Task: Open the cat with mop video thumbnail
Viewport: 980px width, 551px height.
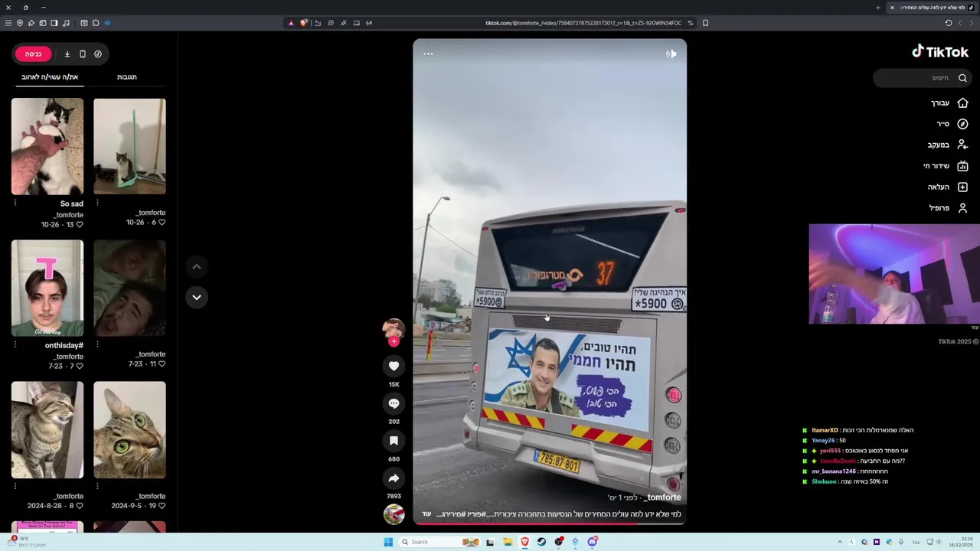Action: [x=129, y=146]
